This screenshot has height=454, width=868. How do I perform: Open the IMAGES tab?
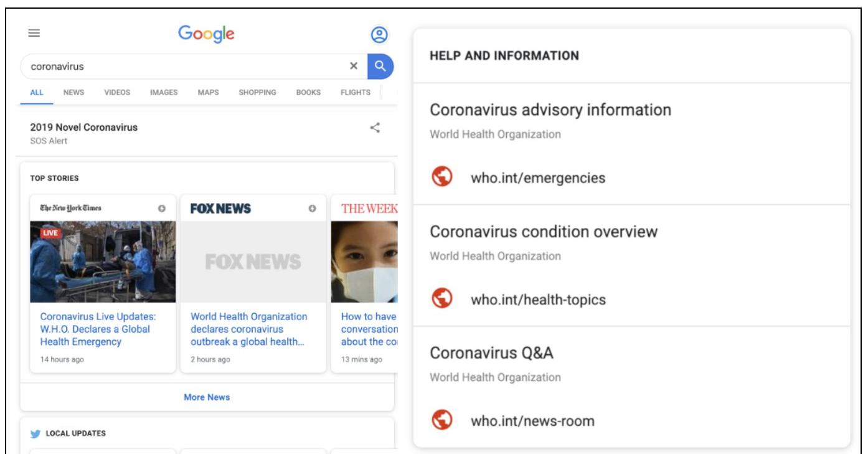click(x=164, y=92)
